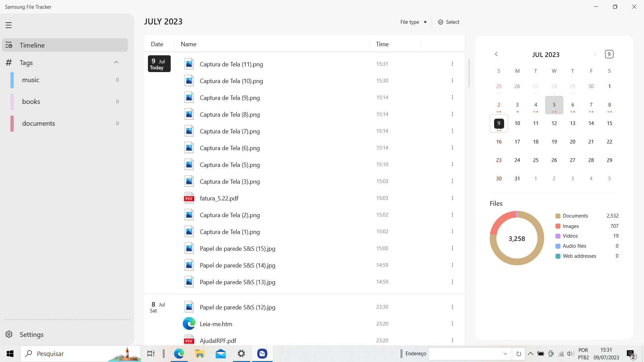
Task: Open Microsoft Edge from the taskbar
Action: point(179,354)
